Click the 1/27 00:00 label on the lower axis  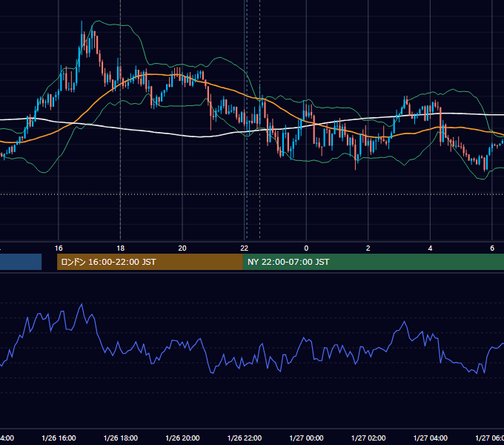pyautogui.click(x=306, y=438)
